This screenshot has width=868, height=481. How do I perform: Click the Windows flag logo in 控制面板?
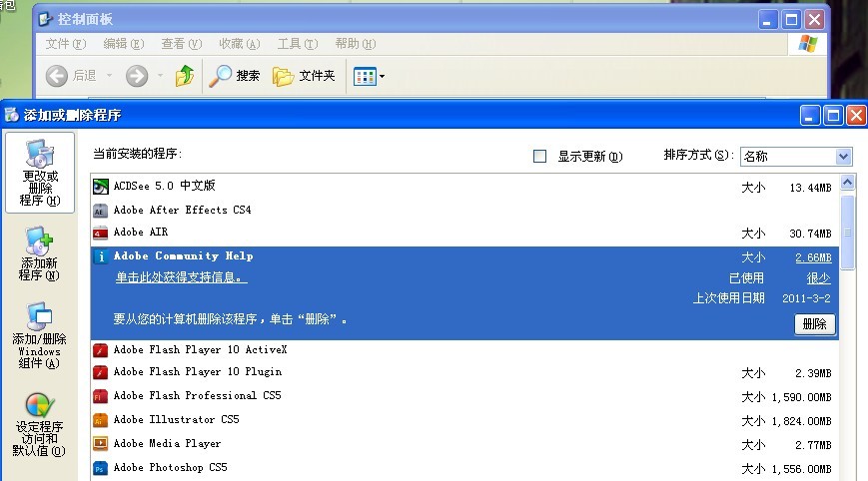(x=808, y=44)
